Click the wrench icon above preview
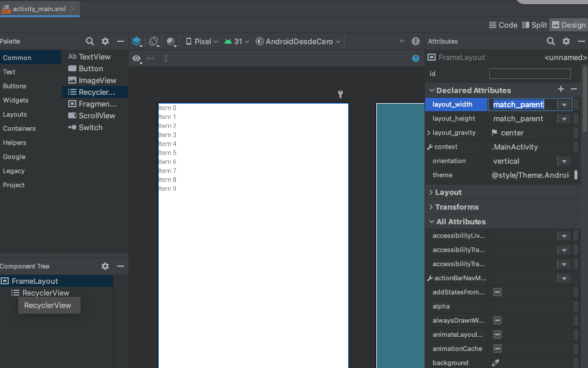 pyautogui.click(x=340, y=94)
